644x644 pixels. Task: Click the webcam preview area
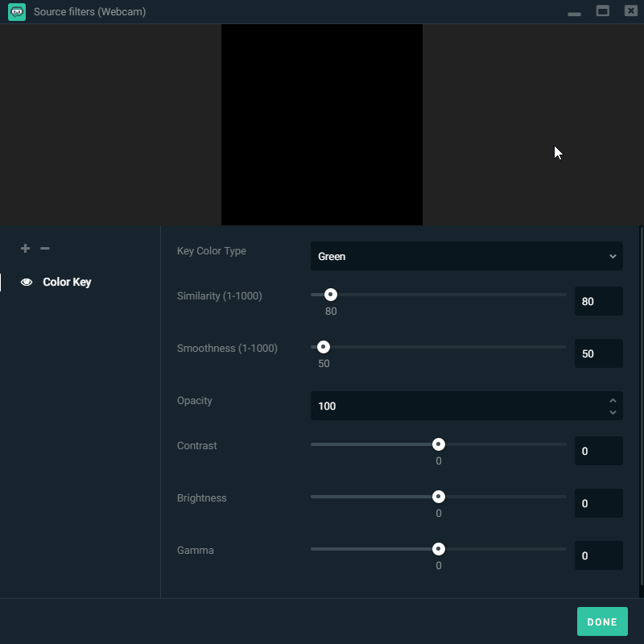coord(322,125)
